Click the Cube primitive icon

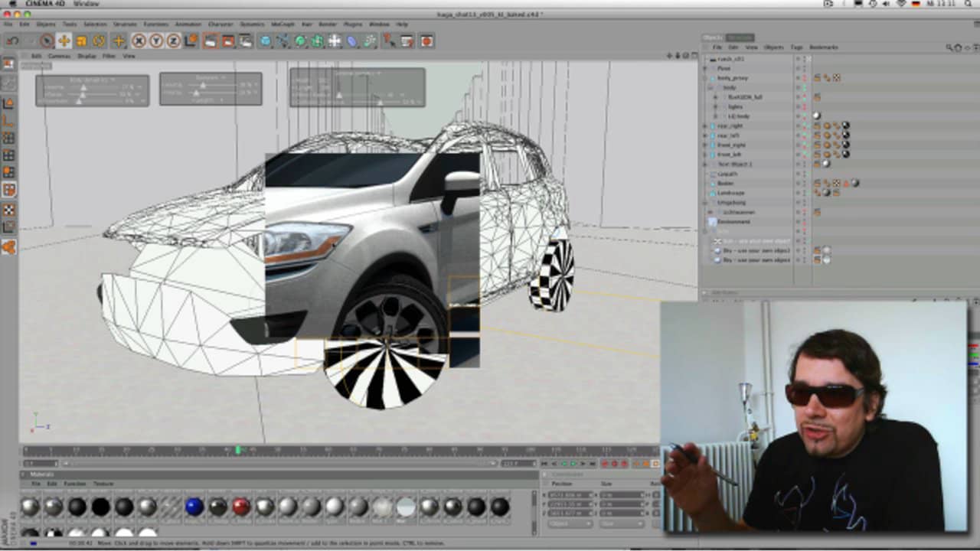(x=266, y=41)
